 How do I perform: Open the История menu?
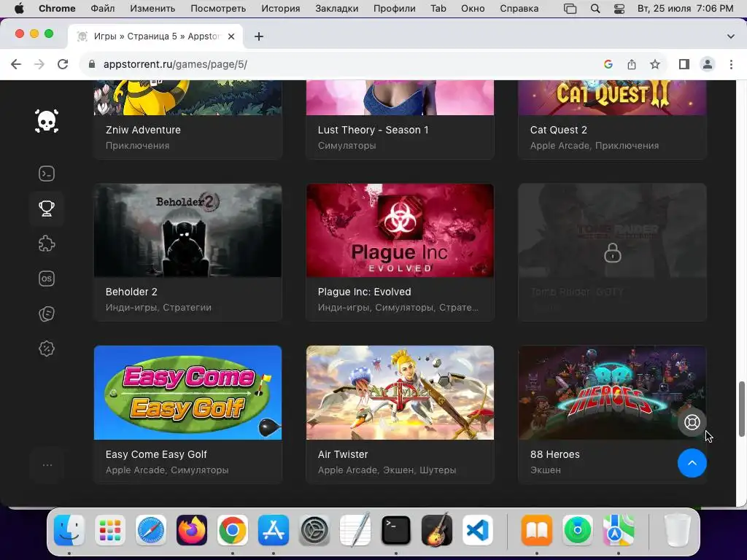point(281,9)
